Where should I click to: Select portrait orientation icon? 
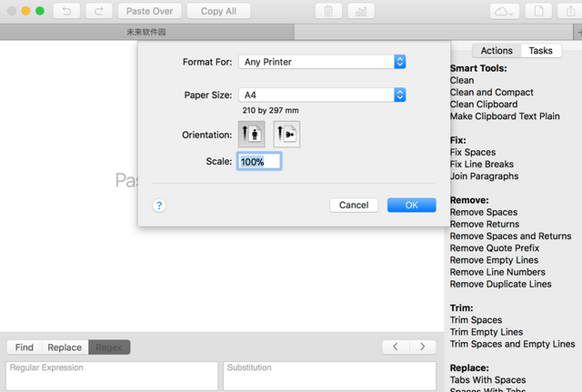(x=252, y=134)
